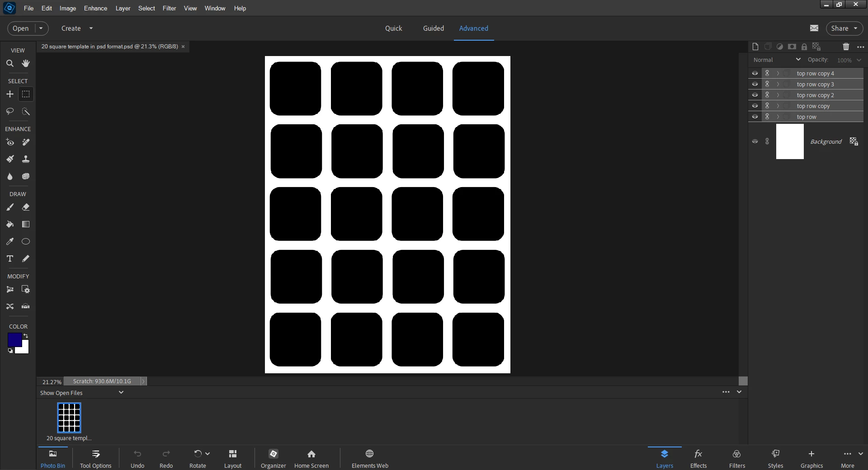
Task: Select the Lasso tool
Action: tap(9, 111)
